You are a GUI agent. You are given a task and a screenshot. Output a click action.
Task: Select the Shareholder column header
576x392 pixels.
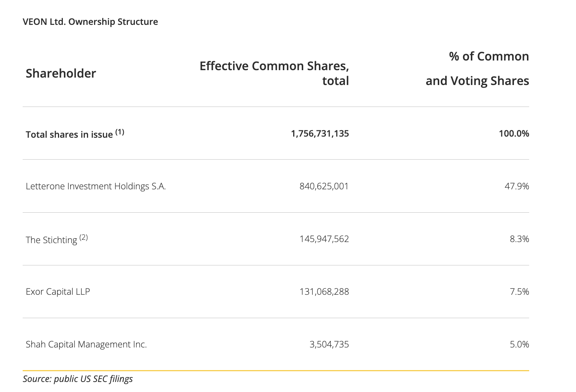(x=61, y=73)
